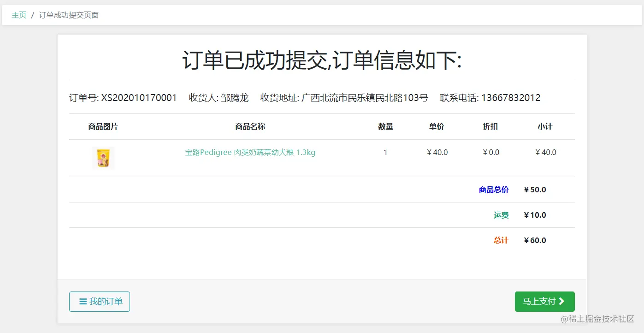
Task: Click the quantity value 1
Action: 386,152
